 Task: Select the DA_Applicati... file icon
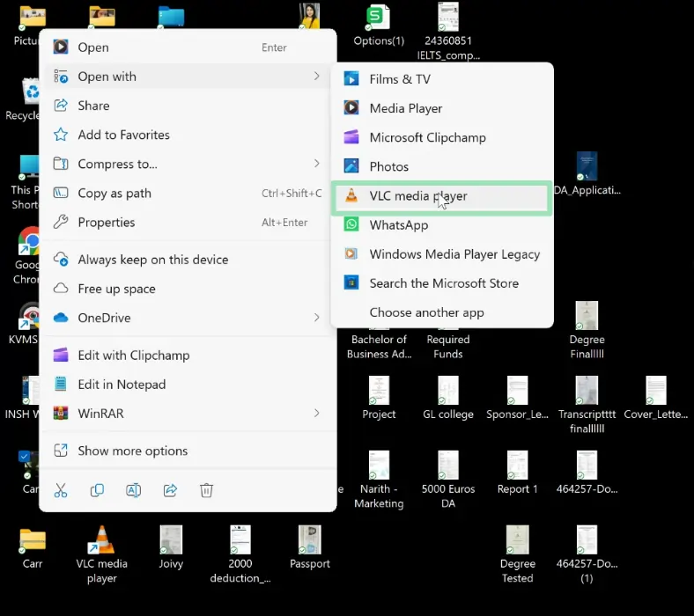(x=587, y=166)
